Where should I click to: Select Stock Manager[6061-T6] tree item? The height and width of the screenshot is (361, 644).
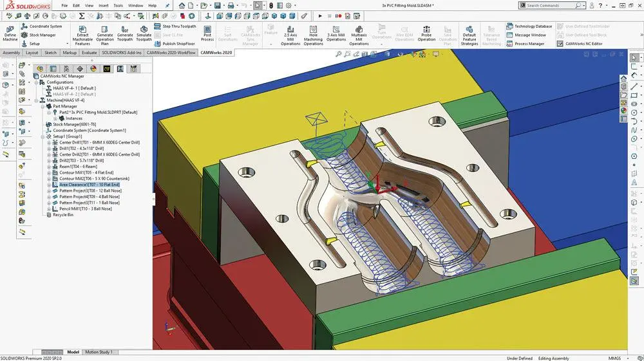[x=74, y=124]
